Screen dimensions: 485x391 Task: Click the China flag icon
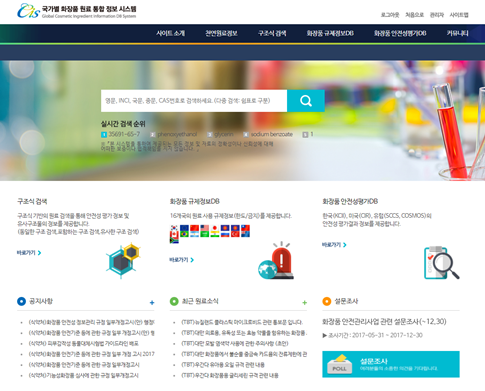click(194, 228)
